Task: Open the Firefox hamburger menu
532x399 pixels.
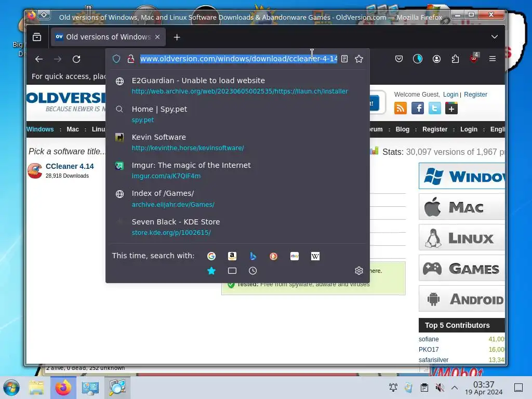Action: (493, 59)
